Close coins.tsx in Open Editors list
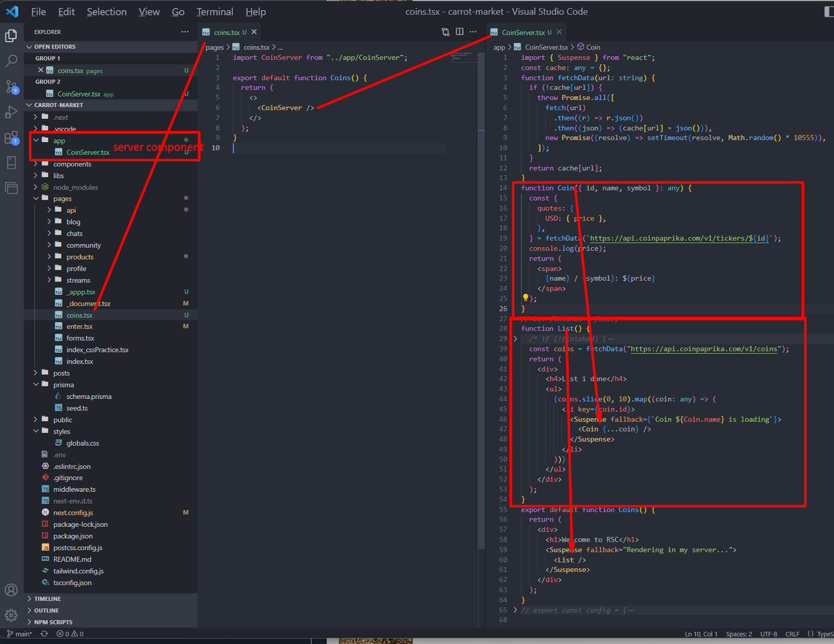 pyautogui.click(x=41, y=70)
